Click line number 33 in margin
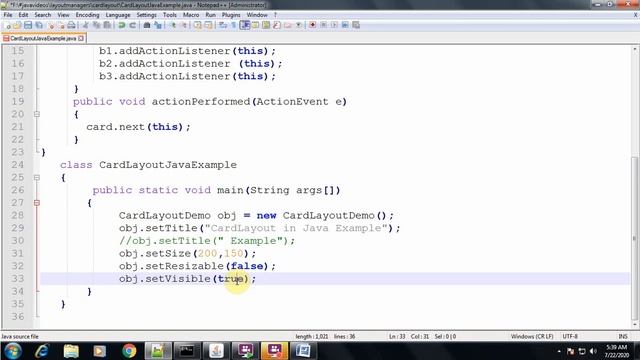 (x=18, y=279)
